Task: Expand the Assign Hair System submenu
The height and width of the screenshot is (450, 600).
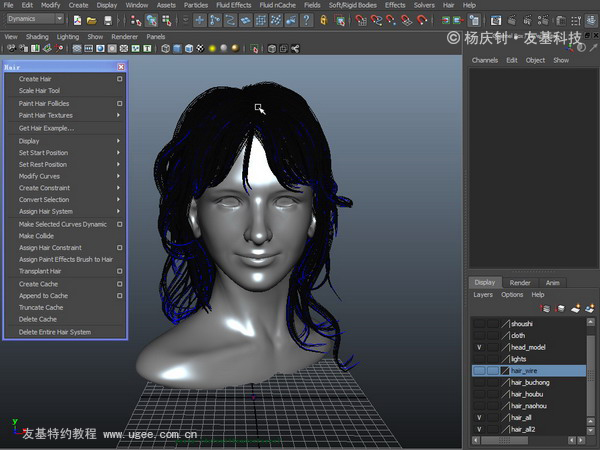Action: [118, 211]
